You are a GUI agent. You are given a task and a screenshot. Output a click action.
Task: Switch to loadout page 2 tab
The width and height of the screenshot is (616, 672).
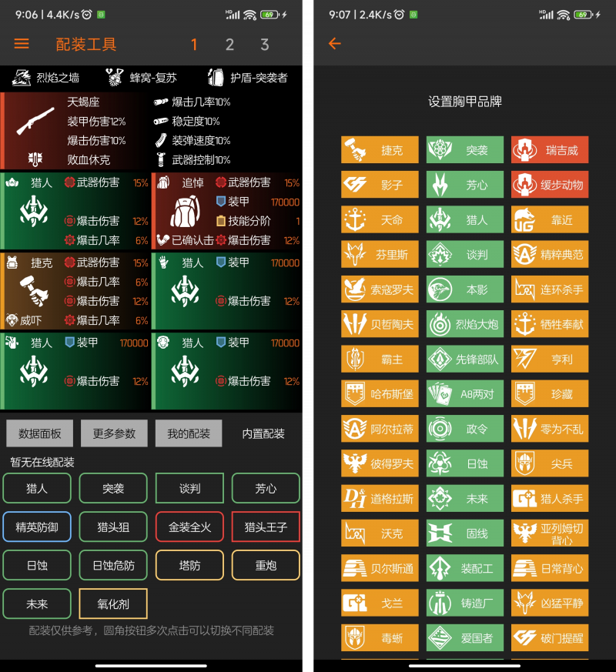(x=229, y=45)
